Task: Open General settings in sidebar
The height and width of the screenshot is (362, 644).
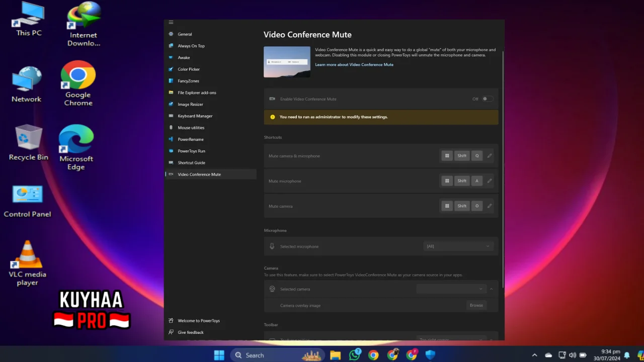Action: pyautogui.click(x=211, y=34)
